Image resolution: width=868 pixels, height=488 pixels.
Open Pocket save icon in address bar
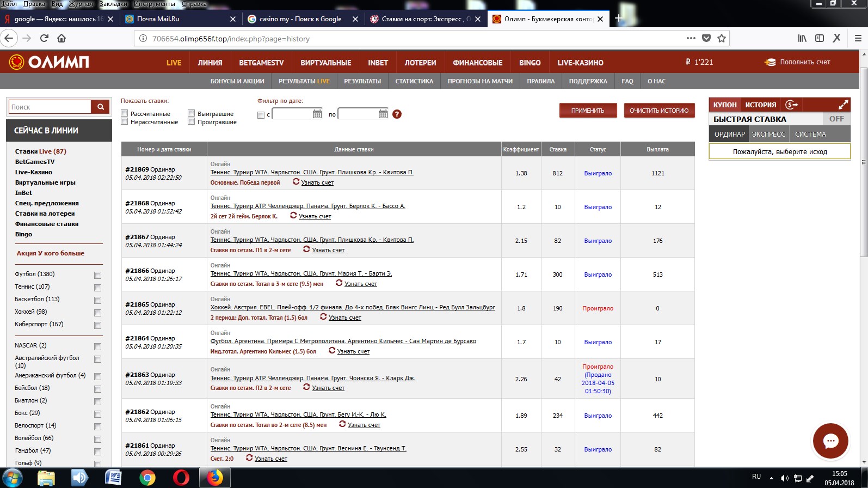706,38
